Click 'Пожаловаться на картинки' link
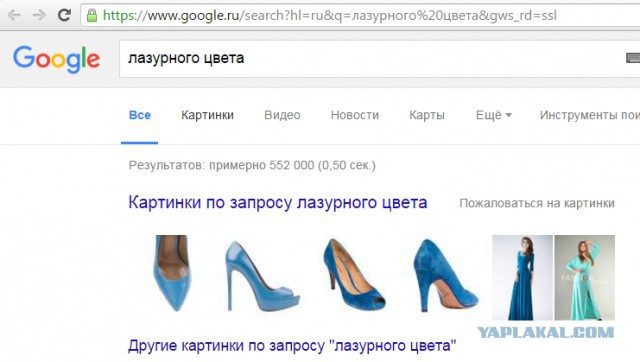Screen dimensions: 640x362 point(537,203)
